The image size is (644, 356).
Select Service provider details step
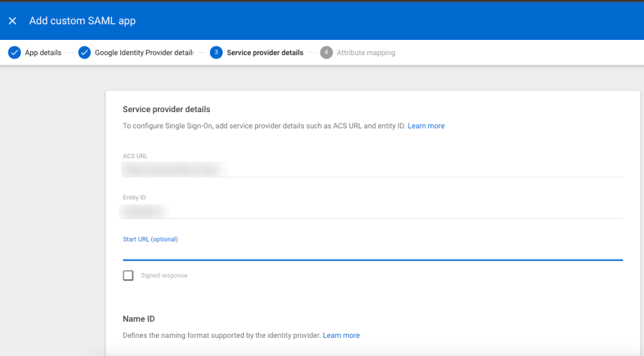click(265, 53)
